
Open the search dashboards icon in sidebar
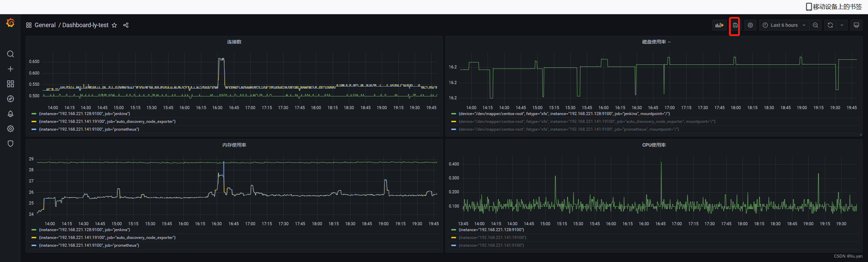coord(11,54)
